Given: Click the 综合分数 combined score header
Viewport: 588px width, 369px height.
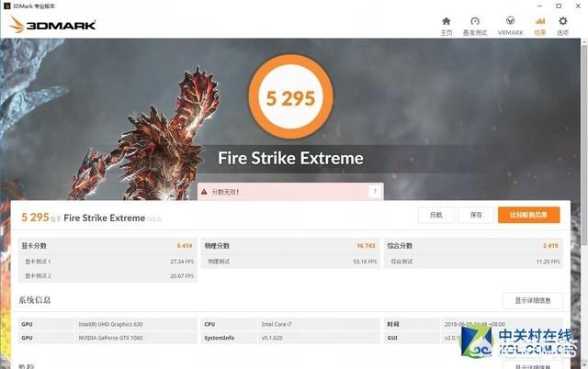Looking at the screenshot, I should pos(400,246).
